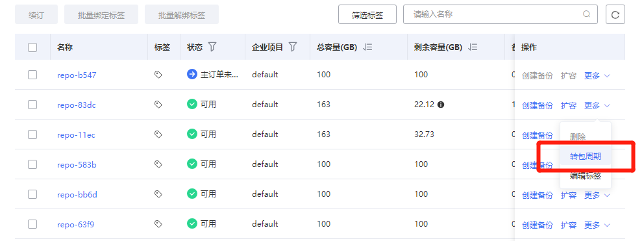Image resolution: width=644 pixels, height=241 pixels.
Task: Click the tag icon for repo-63f9
Action: tap(158, 223)
